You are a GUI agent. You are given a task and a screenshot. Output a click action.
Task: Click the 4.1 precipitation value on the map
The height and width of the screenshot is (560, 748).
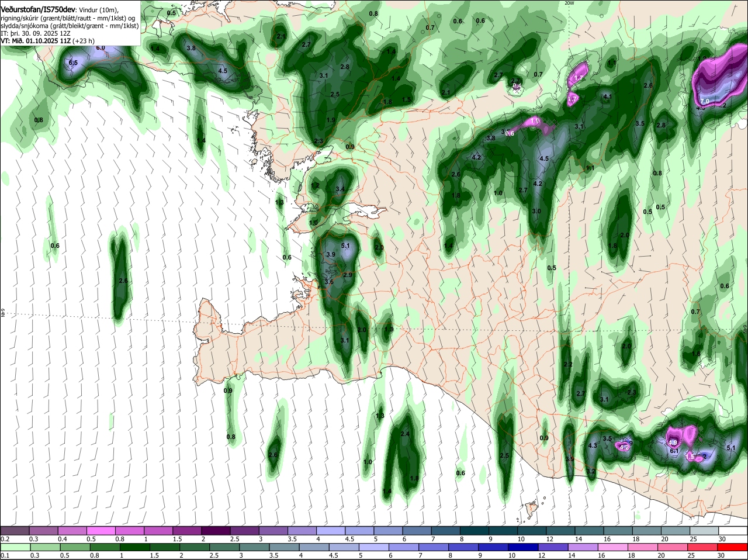607,96
